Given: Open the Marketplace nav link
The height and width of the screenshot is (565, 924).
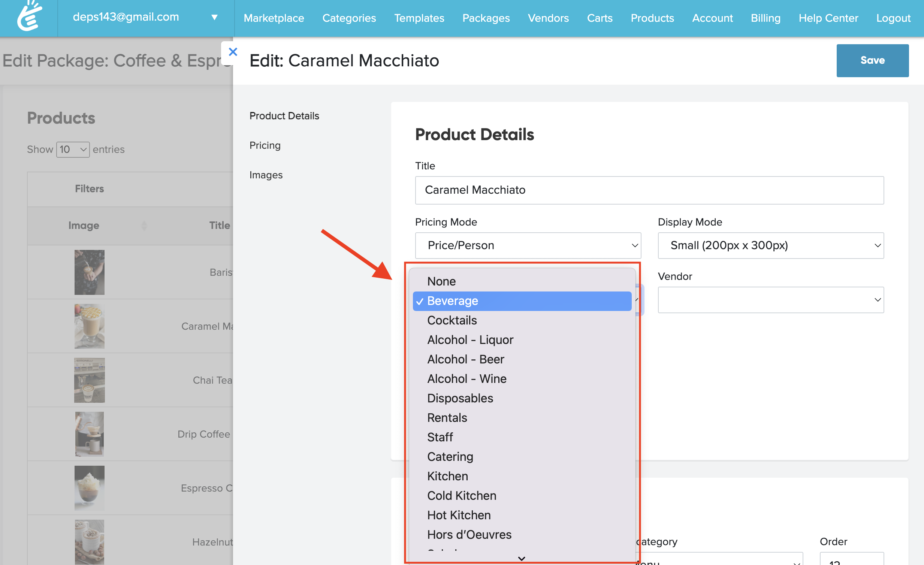Looking at the screenshot, I should pos(274,18).
